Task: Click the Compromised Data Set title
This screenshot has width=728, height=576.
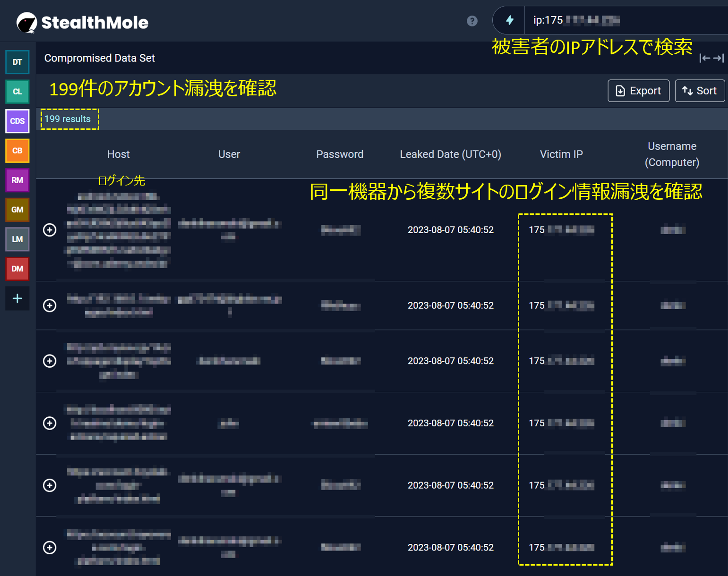Action: coord(100,58)
